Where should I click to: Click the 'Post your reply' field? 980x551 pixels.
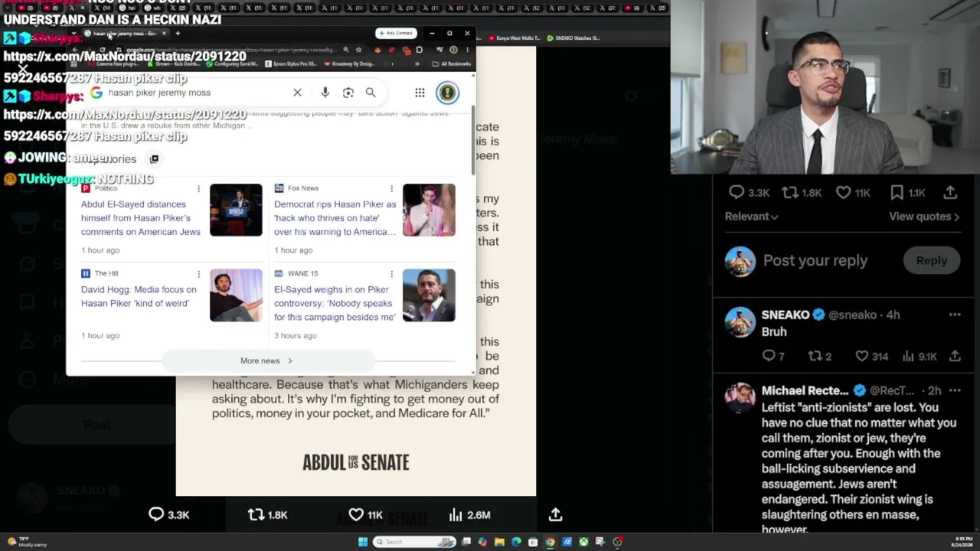pos(815,260)
